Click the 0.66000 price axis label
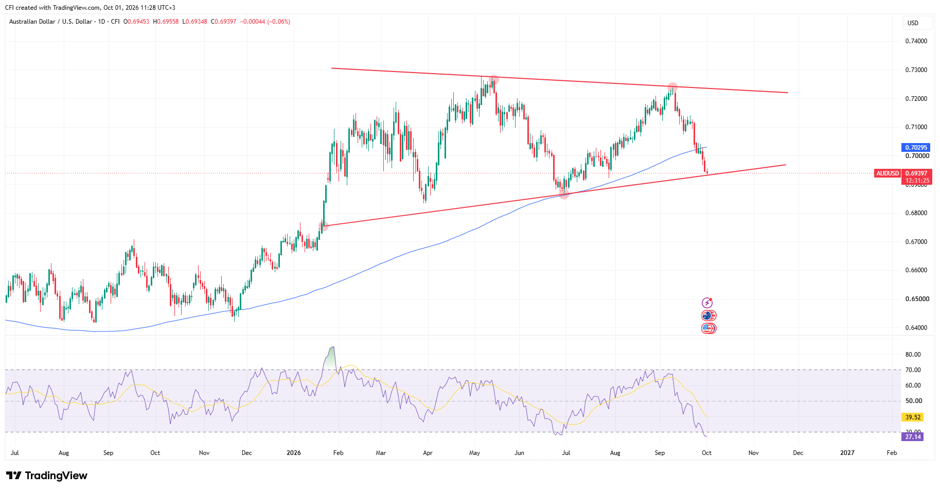The width and height of the screenshot is (940, 491). [x=915, y=270]
